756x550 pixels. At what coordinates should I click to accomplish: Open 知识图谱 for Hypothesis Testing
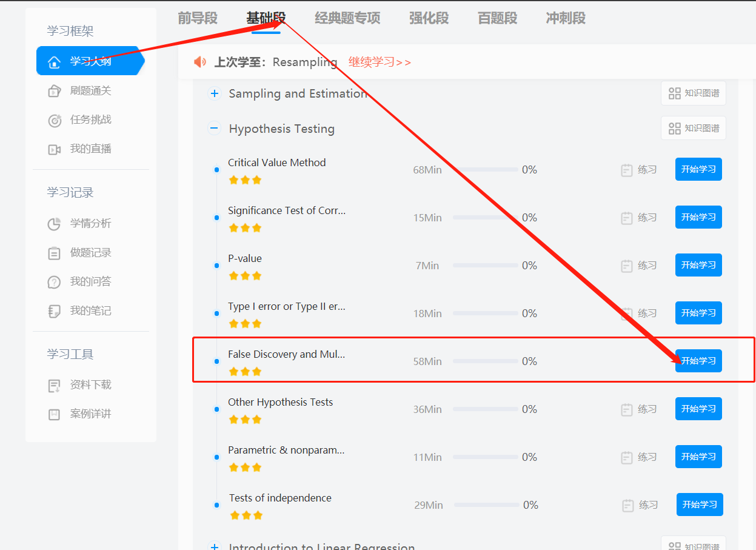coord(694,129)
